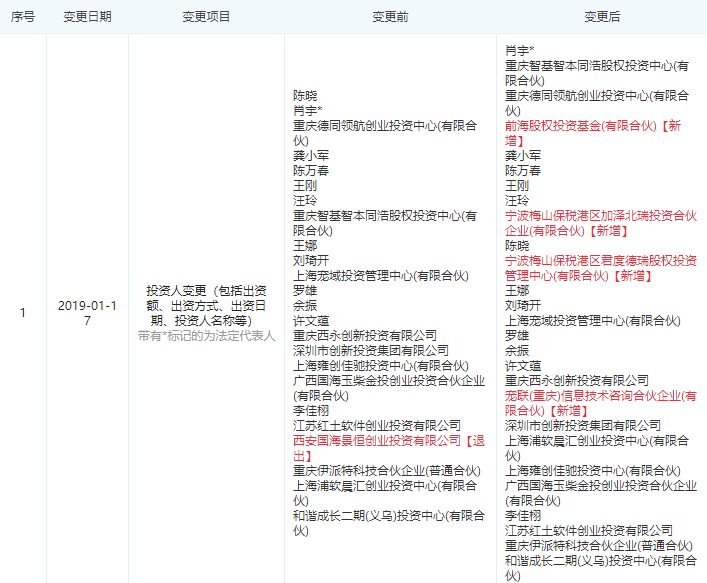Screen dimensions: 707x583
Task: Select 重庆伊派特科技合伙企业 in 变更后 column
Action: pyautogui.click(x=598, y=545)
